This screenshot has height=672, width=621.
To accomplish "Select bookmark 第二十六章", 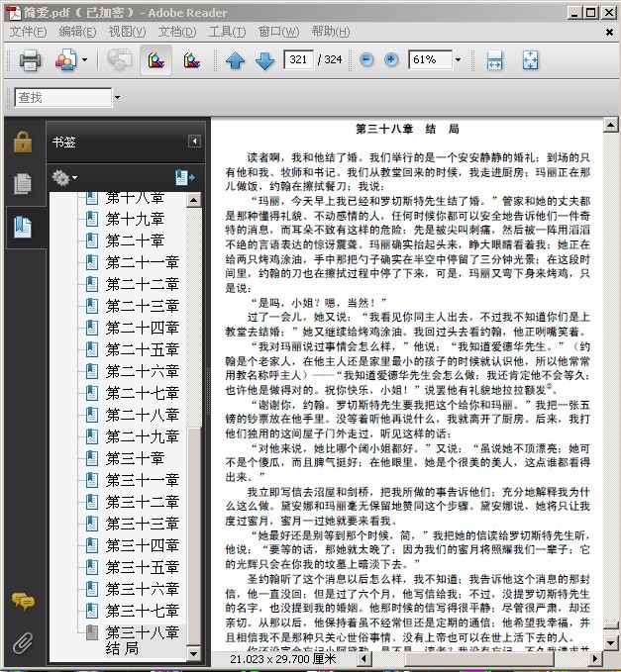I will [x=142, y=371].
